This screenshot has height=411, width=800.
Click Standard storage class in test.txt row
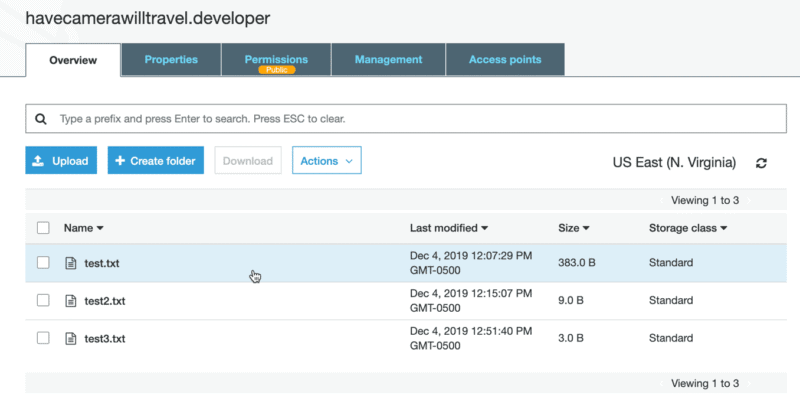671,263
